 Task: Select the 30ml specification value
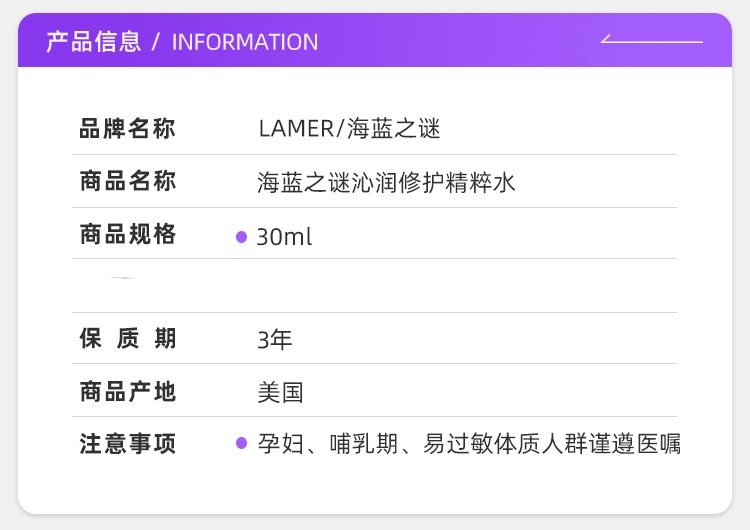pos(284,237)
